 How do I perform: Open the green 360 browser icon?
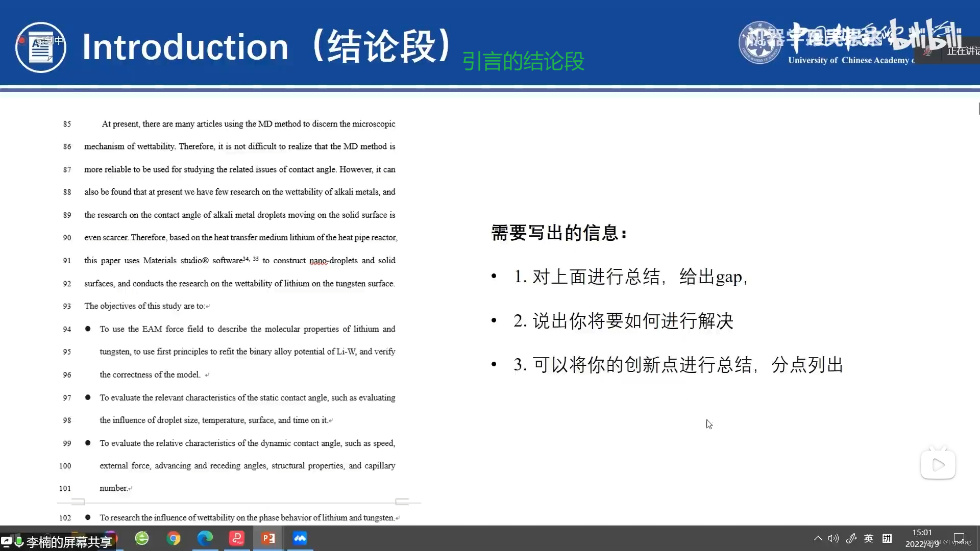pyautogui.click(x=142, y=538)
